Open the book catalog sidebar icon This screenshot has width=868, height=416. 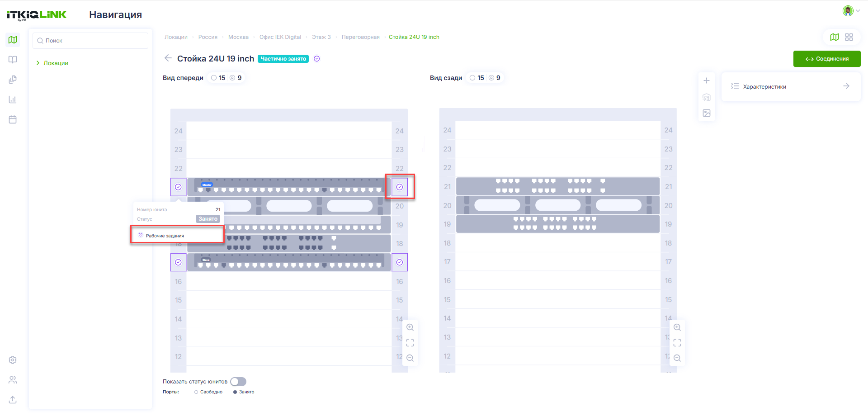tap(13, 60)
